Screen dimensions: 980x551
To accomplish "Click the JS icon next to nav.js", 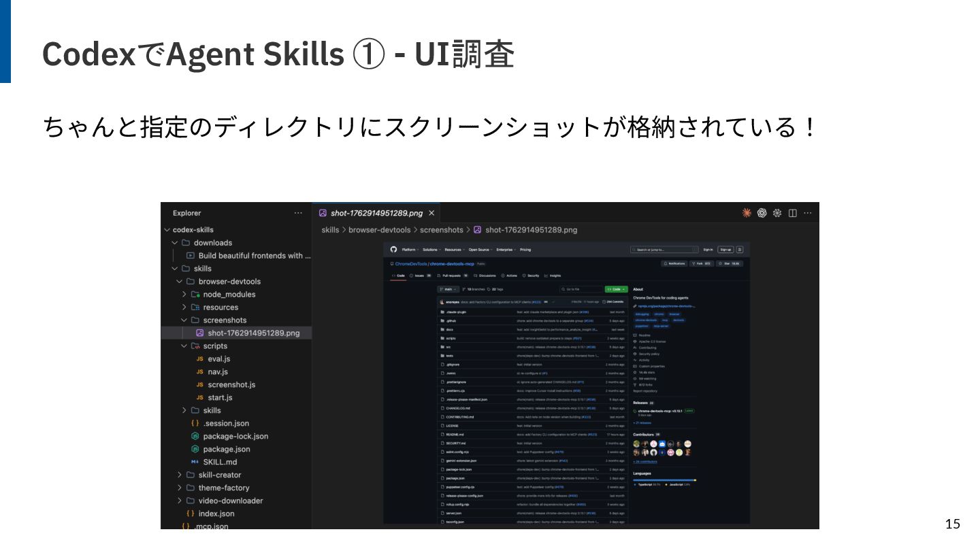I will point(200,372).
